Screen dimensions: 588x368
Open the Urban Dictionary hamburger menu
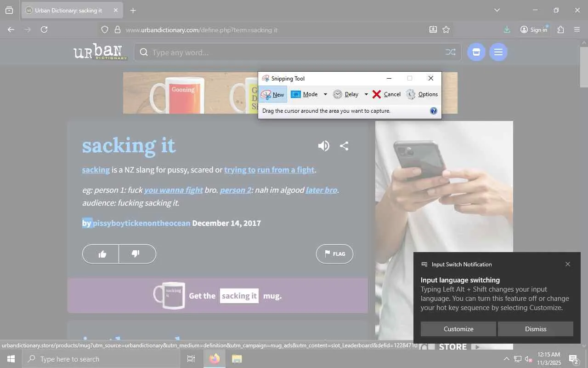tap(498, 52)
